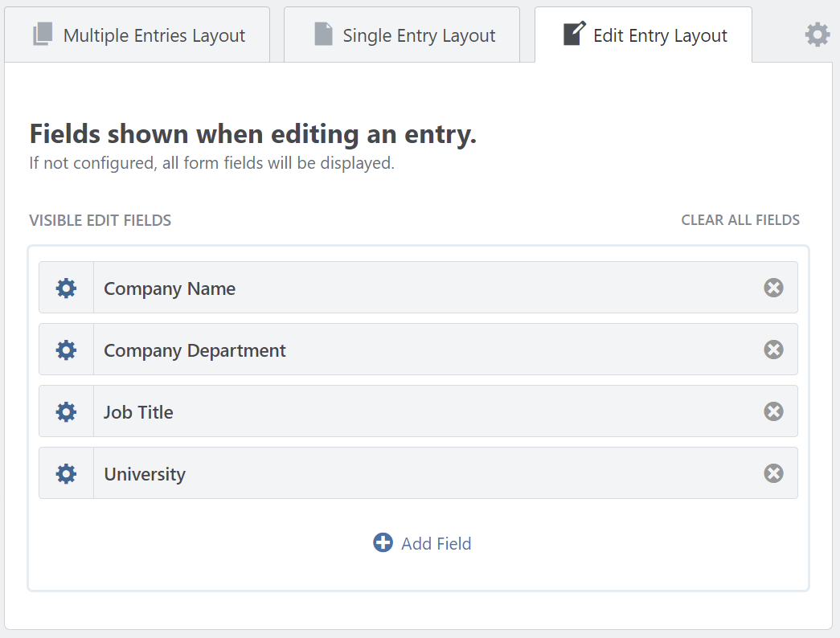Viewport: 840px width, 638px height.
Task: Open the Single Entry Layout tab
Action: [x=418, y=36]
